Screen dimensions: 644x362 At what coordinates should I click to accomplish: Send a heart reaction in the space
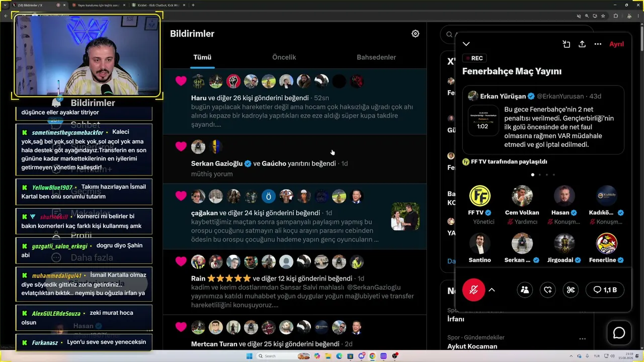pyautogui.click(x=548, y=290)
